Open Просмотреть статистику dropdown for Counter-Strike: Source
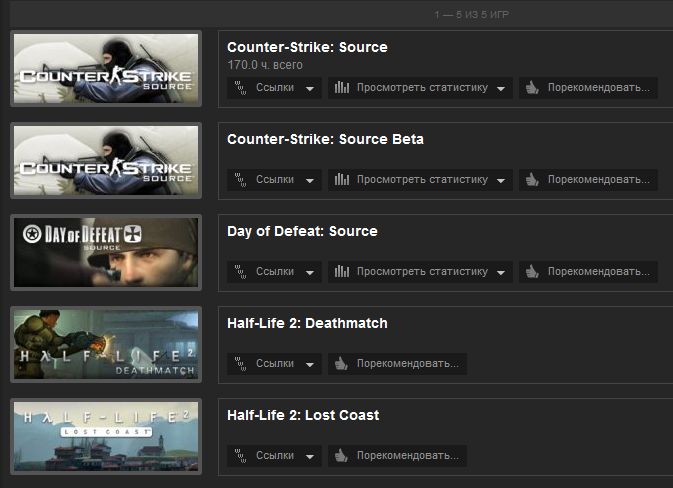Screen dimensions: 673x488 click(x=420, y=88)
